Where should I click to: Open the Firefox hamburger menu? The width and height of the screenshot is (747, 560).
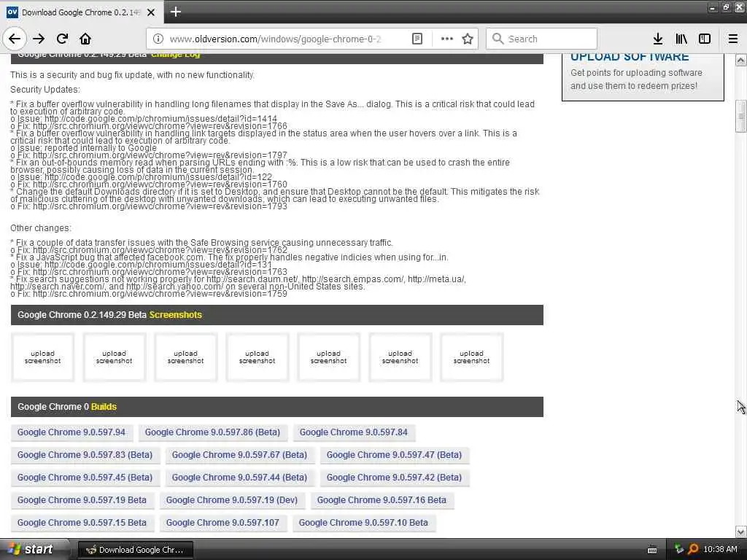733,39
